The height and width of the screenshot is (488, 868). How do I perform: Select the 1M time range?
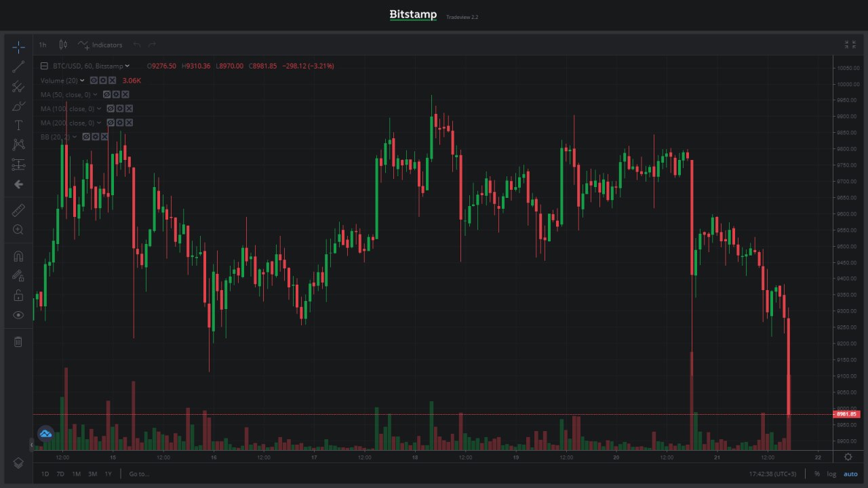click(x=77, y=474)
